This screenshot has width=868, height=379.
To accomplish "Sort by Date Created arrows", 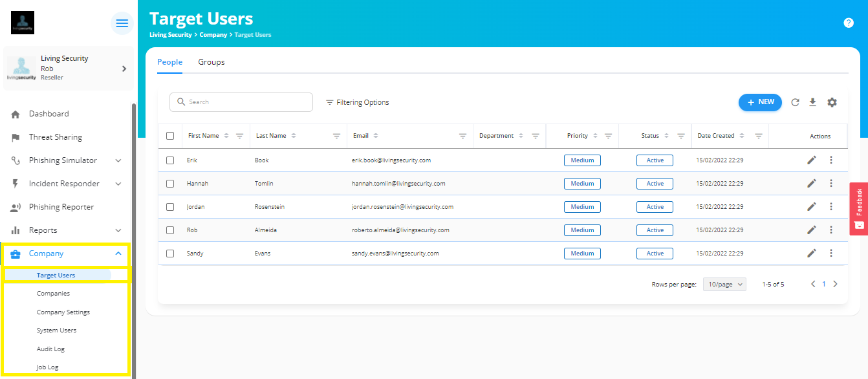I will pos(742,136).
